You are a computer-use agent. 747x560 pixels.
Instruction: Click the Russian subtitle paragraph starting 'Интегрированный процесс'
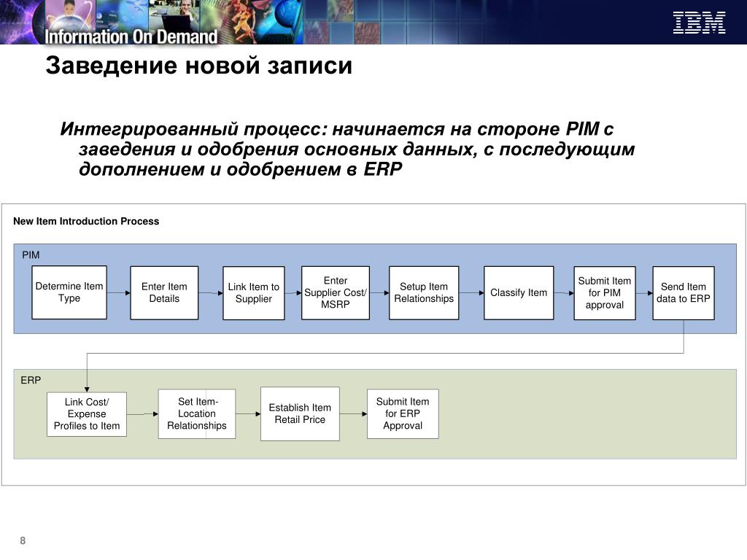click(348, 149)
